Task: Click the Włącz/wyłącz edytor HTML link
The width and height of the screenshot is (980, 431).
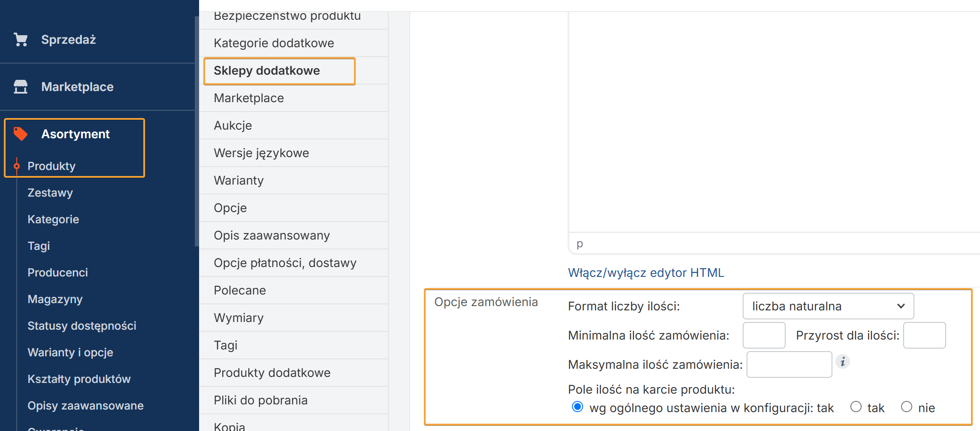Action: coord(646,273)
